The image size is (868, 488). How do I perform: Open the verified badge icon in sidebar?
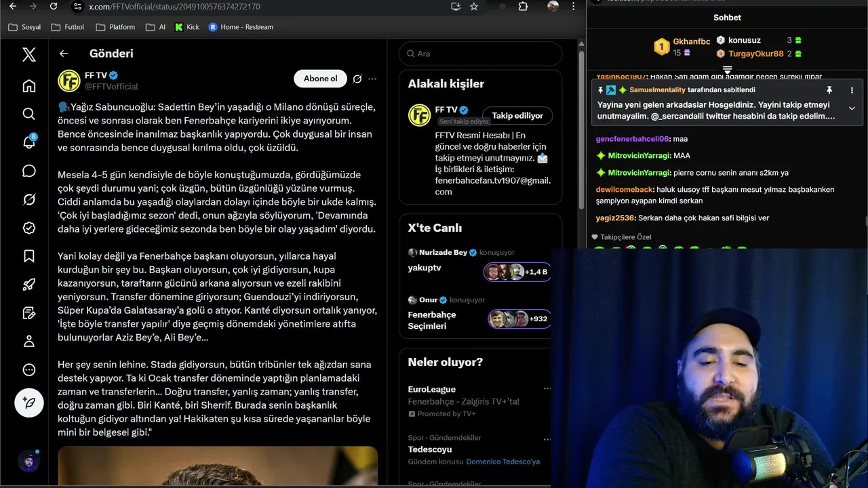point(28,228)
